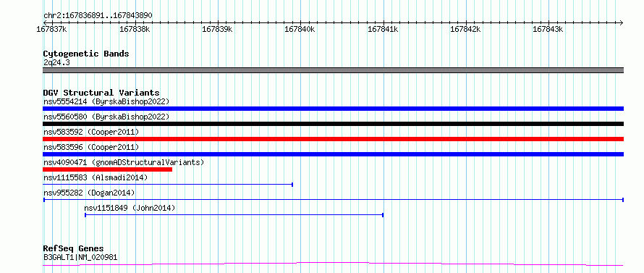
Task: Click the nsv5554214 (ByrskaBishop2022) label
Action: click(x=106, y=101)
